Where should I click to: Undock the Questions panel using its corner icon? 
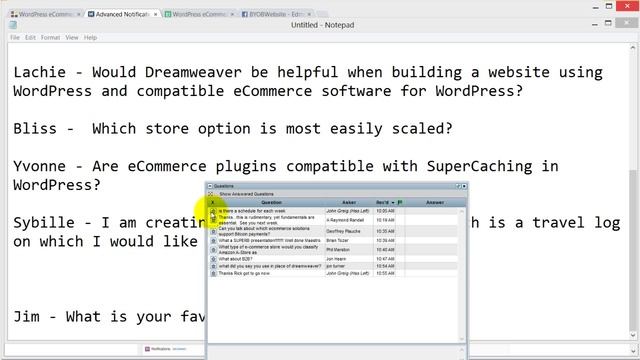464,186
